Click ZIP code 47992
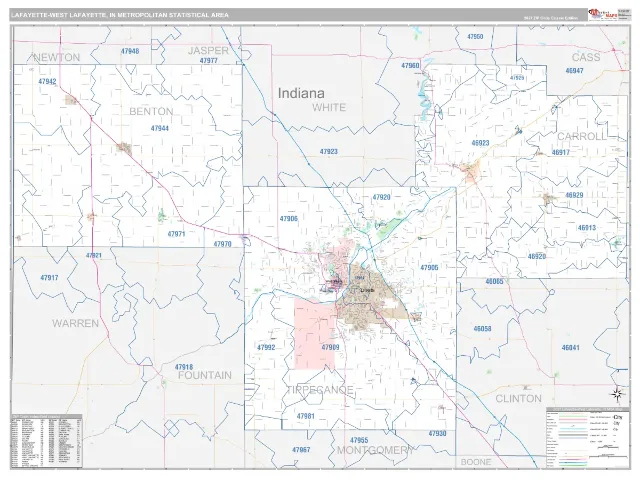640x480 pixels. pos(266,348)
